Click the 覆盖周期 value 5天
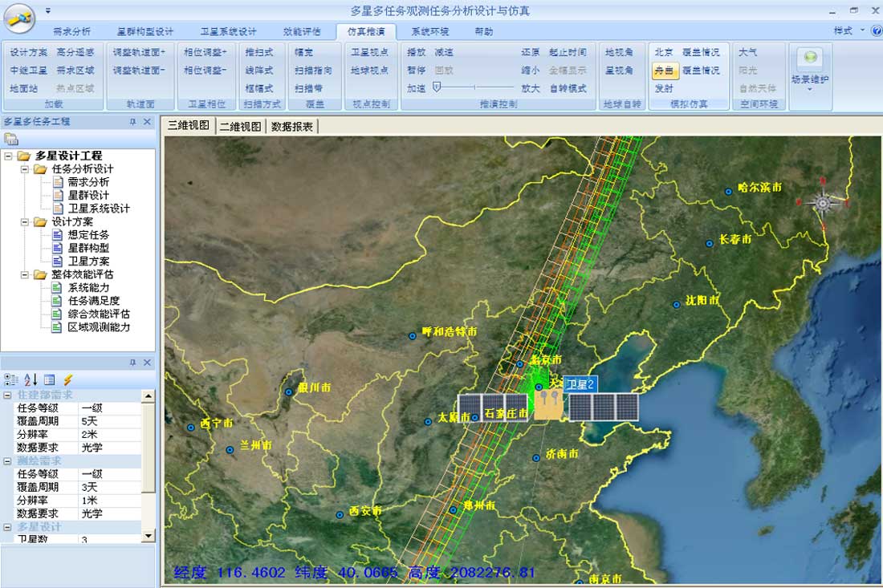The height and width of the screenshot is (588, 883). (110, 421)
